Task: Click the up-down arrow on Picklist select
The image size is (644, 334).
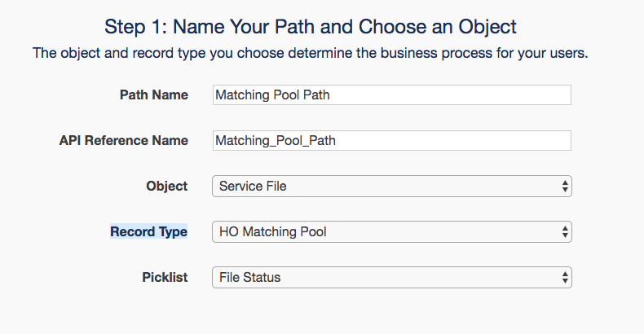Action: click(565, 278)
